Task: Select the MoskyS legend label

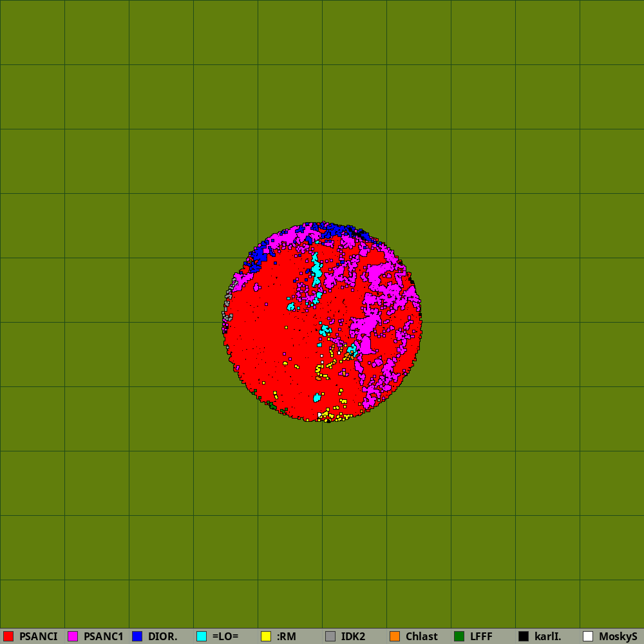Action: [x=618, y=637]
